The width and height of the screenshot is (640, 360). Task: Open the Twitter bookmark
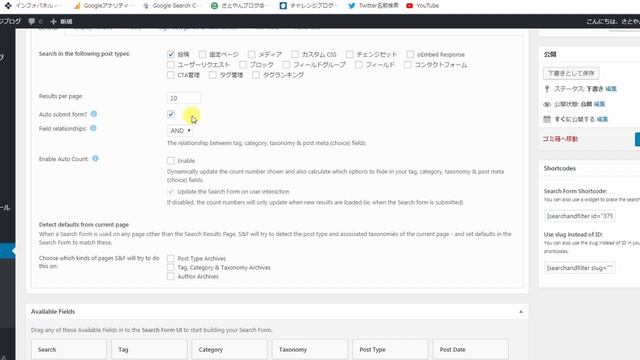[373, 6]
